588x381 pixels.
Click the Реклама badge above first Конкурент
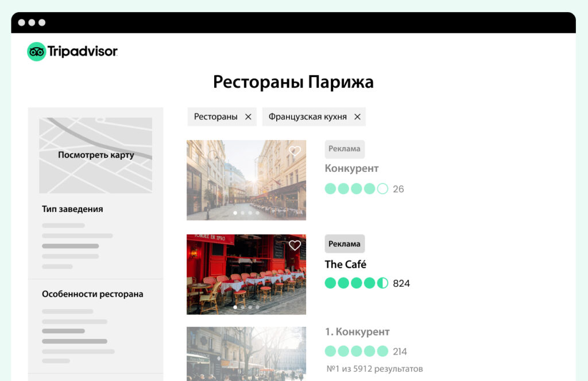(x=345, y=149)
